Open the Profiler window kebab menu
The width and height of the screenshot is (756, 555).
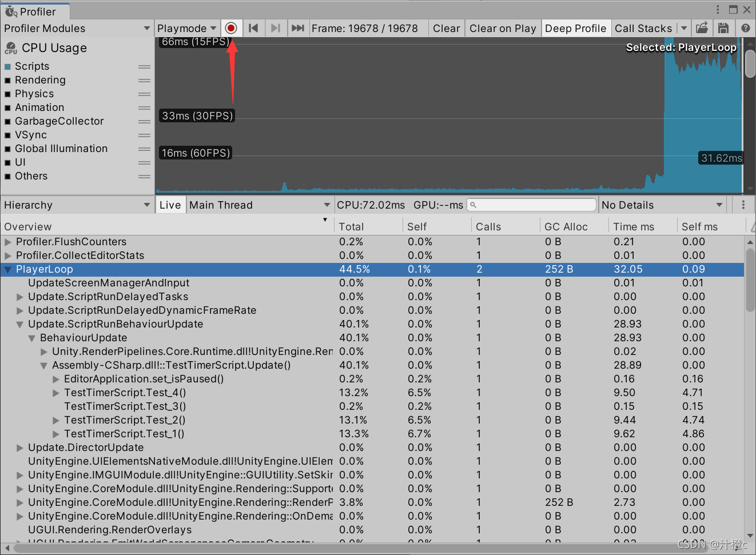(x=718, y=10)
